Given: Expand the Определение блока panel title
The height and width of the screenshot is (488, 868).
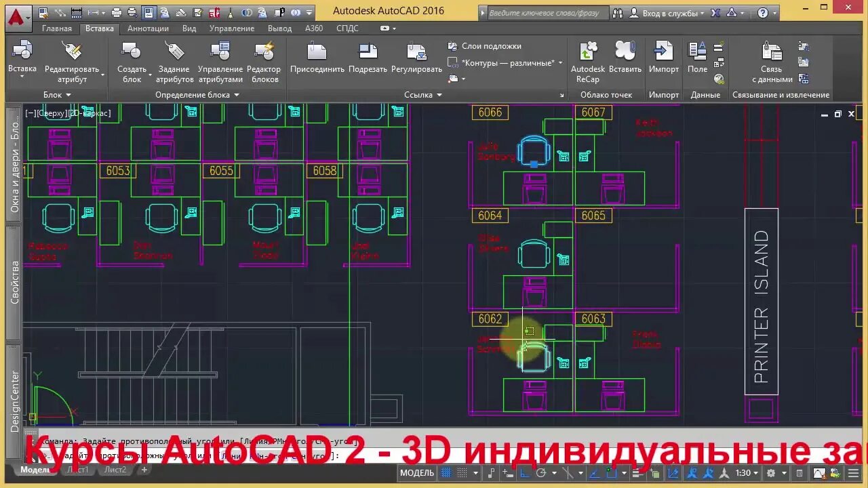Looking at the screenshot, I should (197, 95).
